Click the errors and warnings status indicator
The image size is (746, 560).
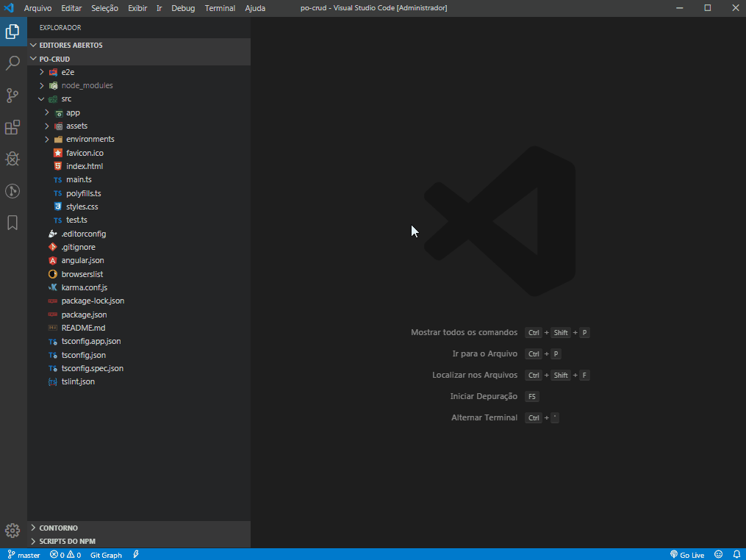tap(65, 555)
